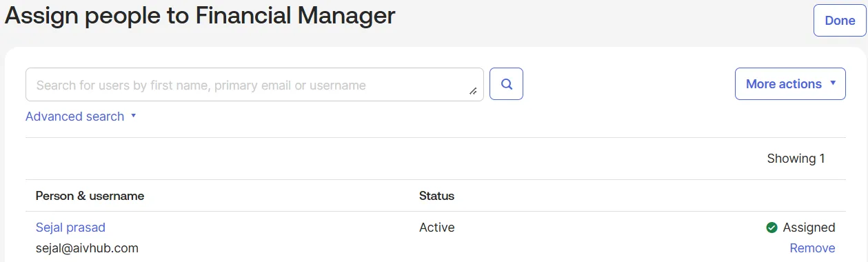Viewport: 868px width, 262px height.
Task: Click the Done button
Action: click(x=840, y=20)
